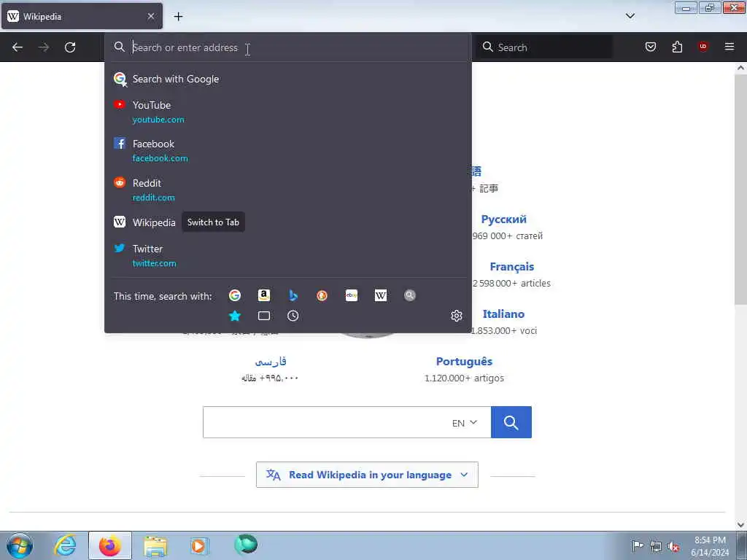This screenshot has width=747, height=560.
Task: Click the Forward arrow button
Action: [44, 47]
